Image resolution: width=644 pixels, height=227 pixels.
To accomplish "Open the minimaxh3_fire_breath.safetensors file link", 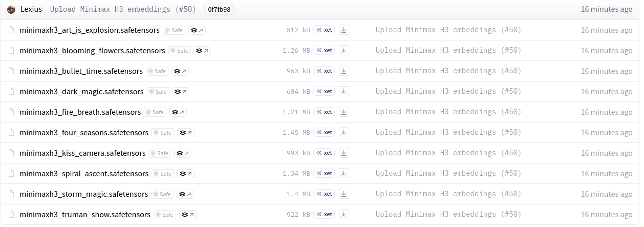I will click(x=80, y=112).
